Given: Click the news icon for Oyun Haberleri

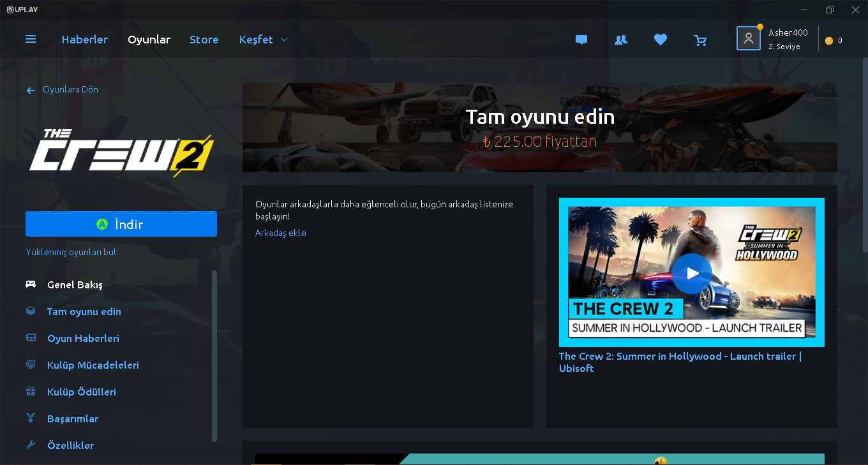Looking at the screenshot, I should (31, 338).
